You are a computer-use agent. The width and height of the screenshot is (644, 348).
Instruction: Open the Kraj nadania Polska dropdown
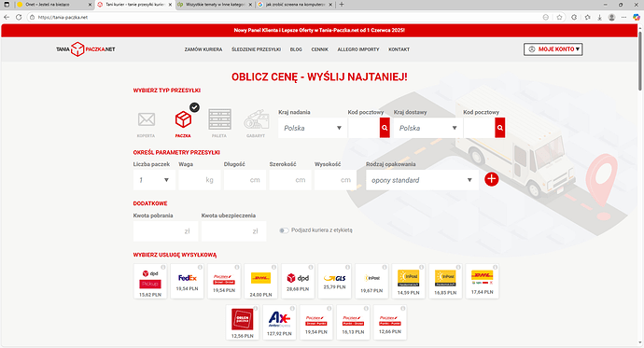click(313, 128)
